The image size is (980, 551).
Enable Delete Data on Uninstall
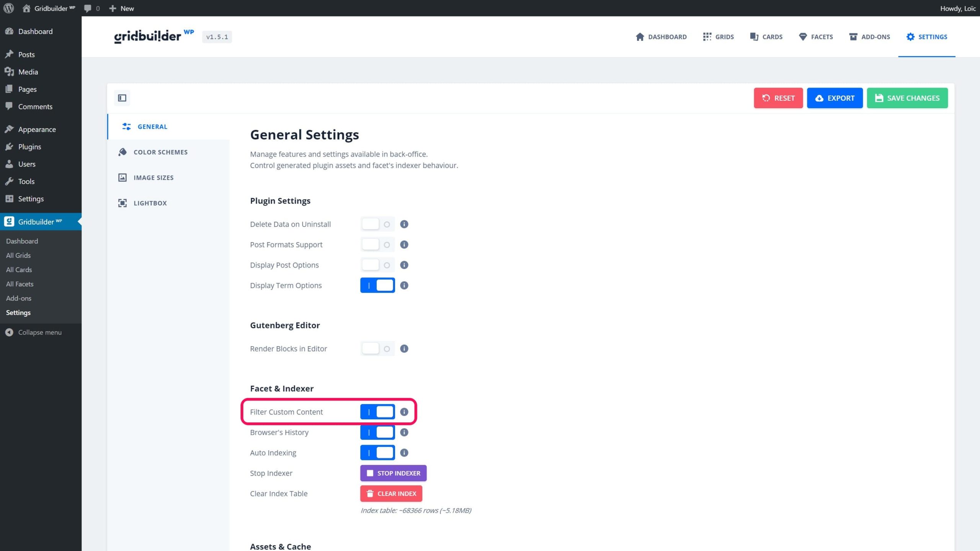pos(377,224)
